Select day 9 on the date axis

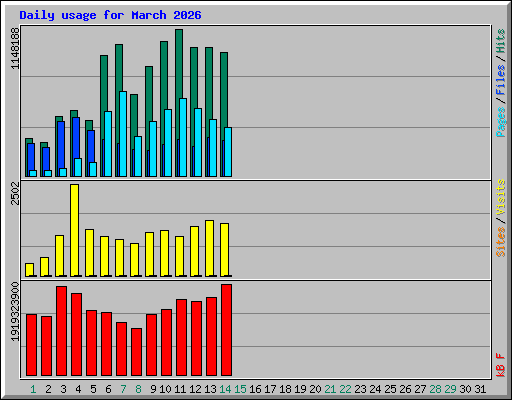pos(153,389)
